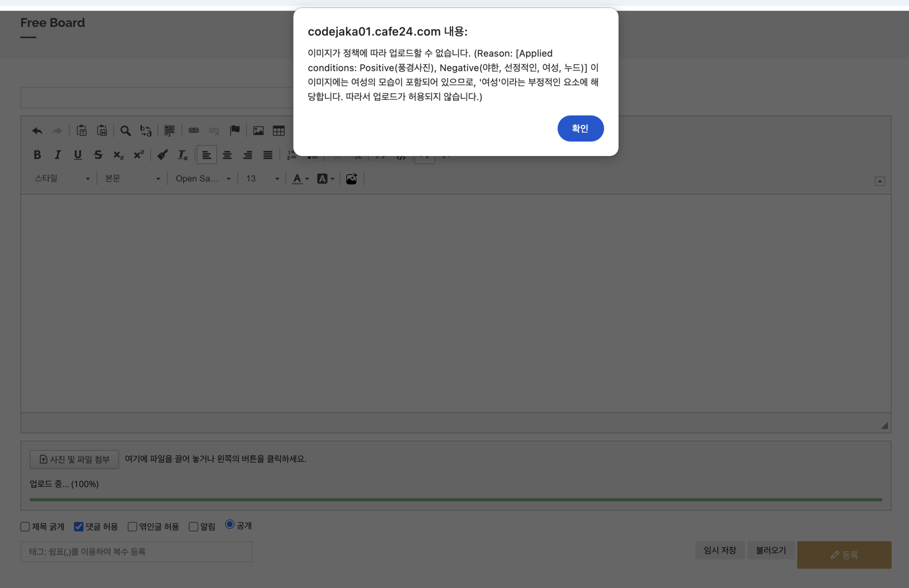Screen dimensions: 909x588
Task: Click the 사진 및 파일 첨부 button
Action: point(74,459)
